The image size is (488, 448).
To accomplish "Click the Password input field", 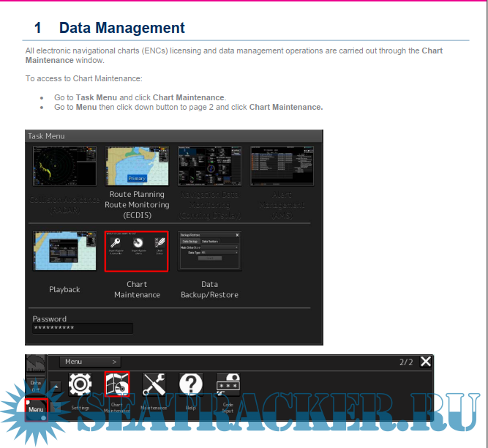I will click(x=83, y=329).
